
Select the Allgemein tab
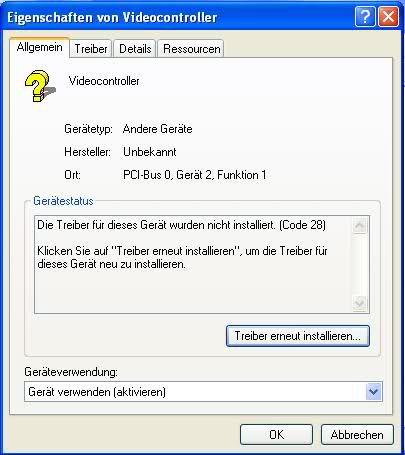click(x=39, y=48)
